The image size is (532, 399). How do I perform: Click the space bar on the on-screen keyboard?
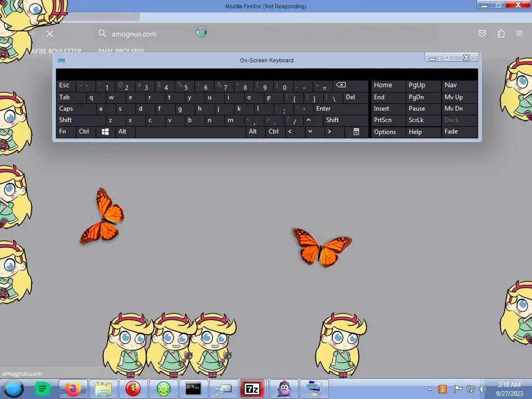click(190, 131)
